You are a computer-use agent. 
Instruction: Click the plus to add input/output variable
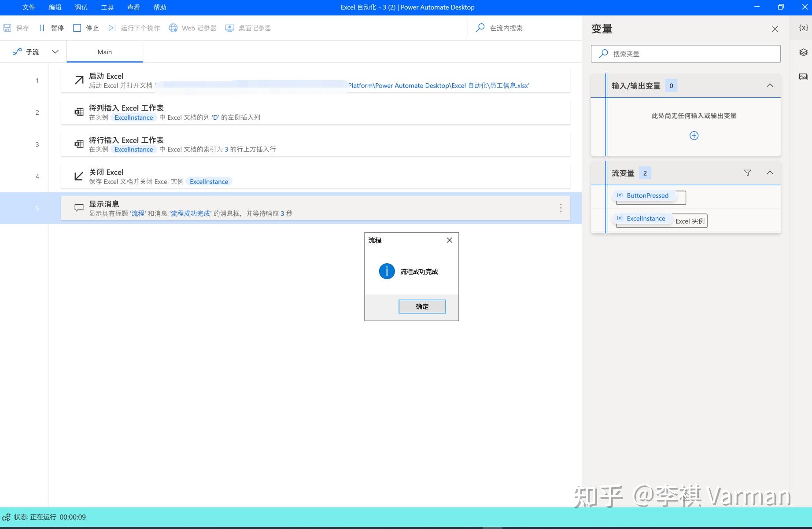pyautogui.click(x=694, y=136)
